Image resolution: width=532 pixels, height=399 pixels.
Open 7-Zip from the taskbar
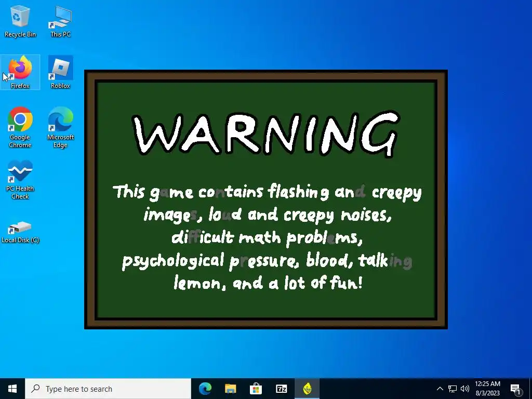(281, 389)
